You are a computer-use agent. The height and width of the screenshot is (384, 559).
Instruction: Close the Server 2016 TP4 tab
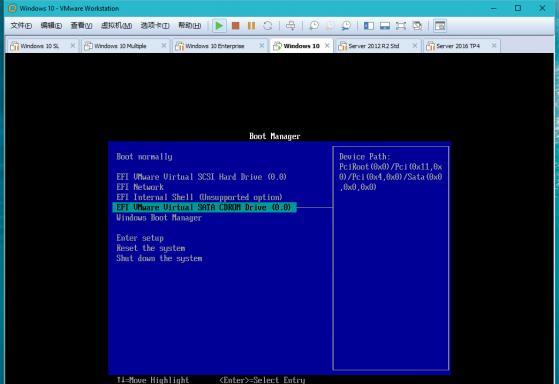tap(494, 46)
